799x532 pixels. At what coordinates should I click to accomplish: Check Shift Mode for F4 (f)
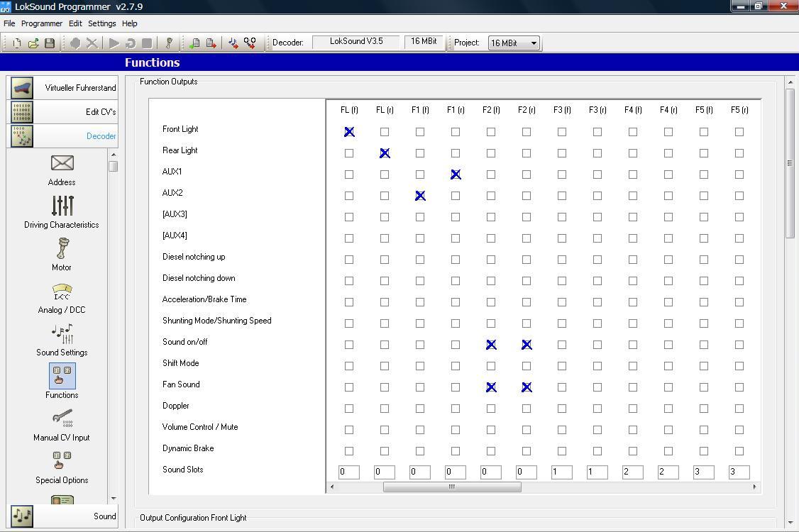pyautogui.click(x=633, y=366)
